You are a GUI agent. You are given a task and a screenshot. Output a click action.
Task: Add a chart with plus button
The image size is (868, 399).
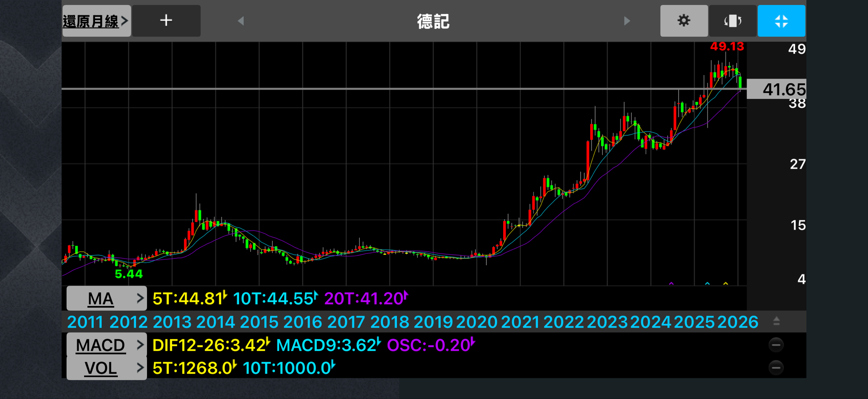coord(166,21)
